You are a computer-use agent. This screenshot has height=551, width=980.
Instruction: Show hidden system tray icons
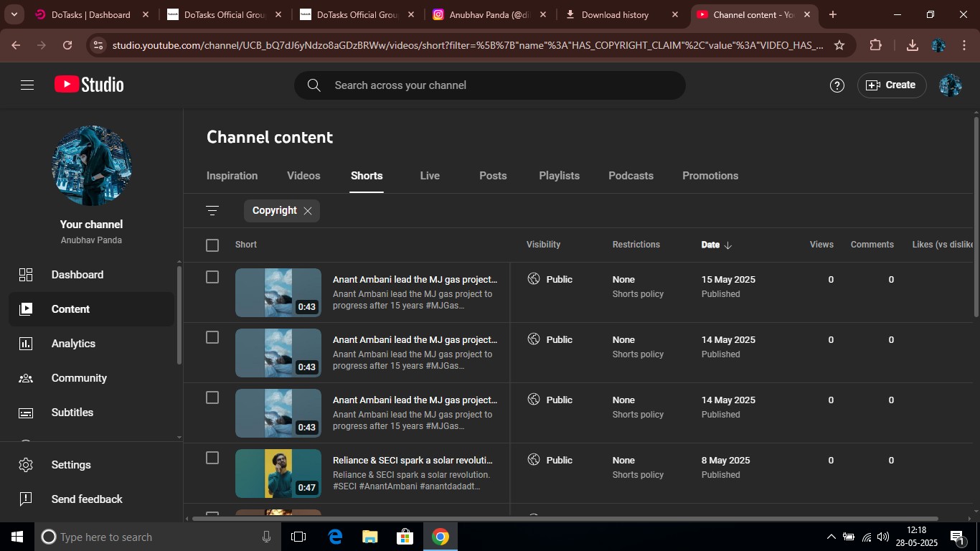point(831,537)
